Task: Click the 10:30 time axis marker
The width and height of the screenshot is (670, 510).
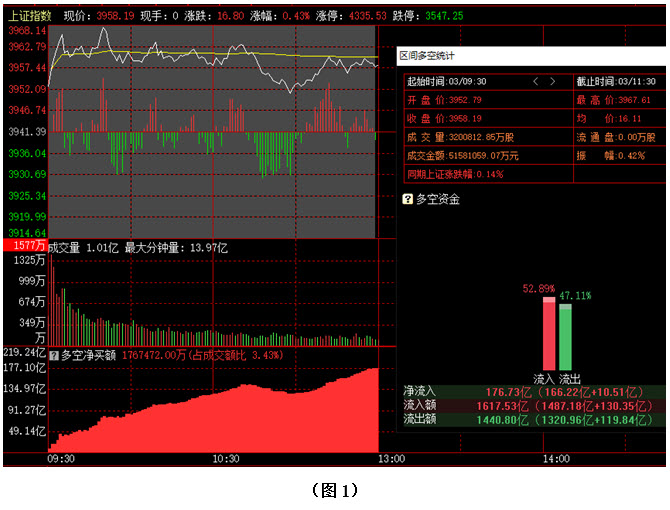Action: point(226,459)
